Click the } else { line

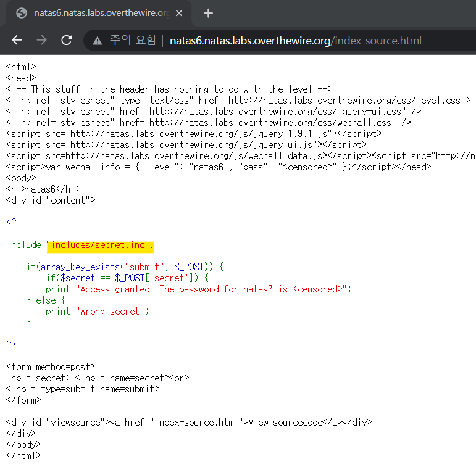(46, 300)
